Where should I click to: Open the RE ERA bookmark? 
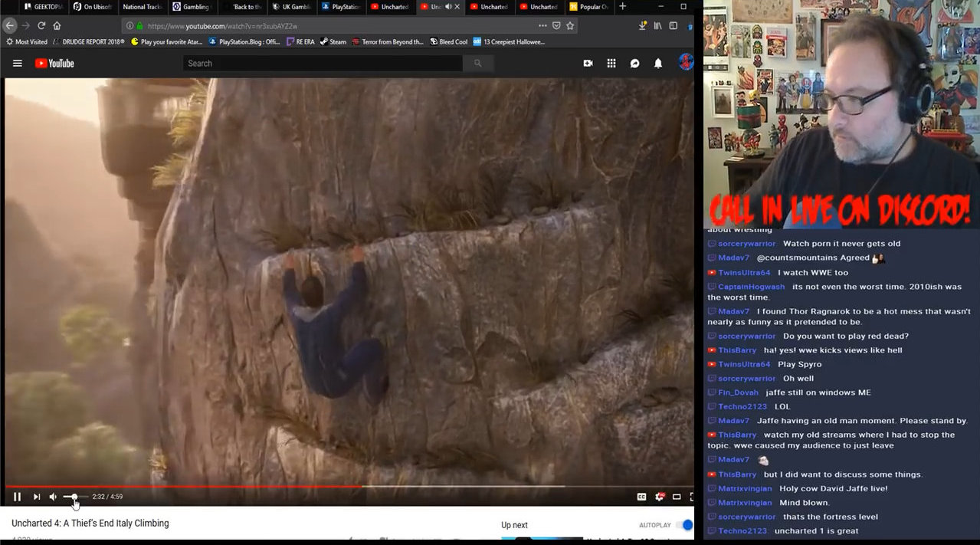point(300,42)
